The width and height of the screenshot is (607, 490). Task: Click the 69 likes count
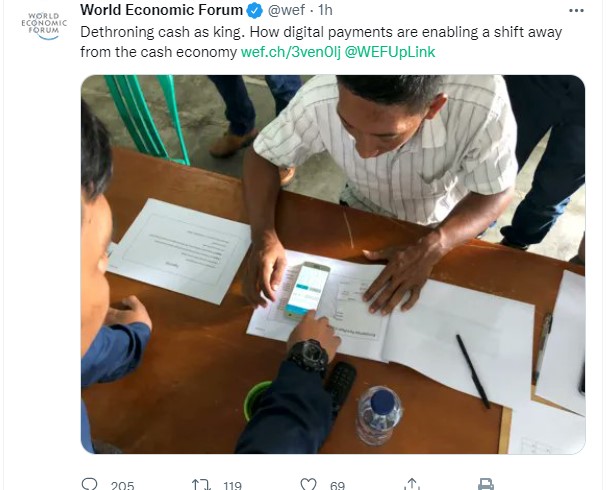337,485
